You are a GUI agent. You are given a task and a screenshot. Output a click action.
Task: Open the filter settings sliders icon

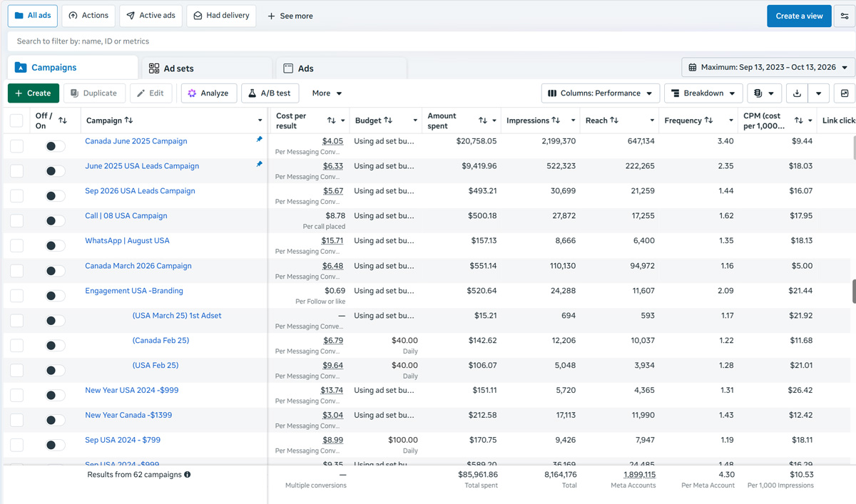(x=845, y=16)
